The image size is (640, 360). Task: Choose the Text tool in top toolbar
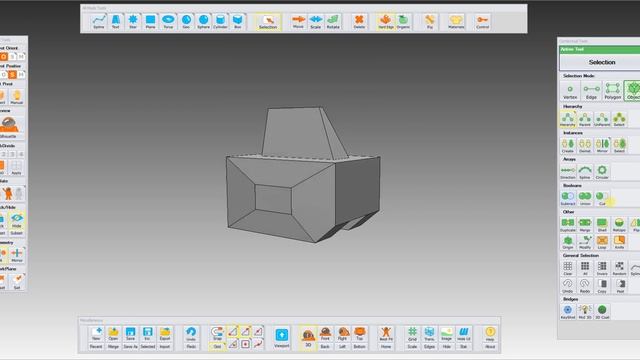click(116, 22)
